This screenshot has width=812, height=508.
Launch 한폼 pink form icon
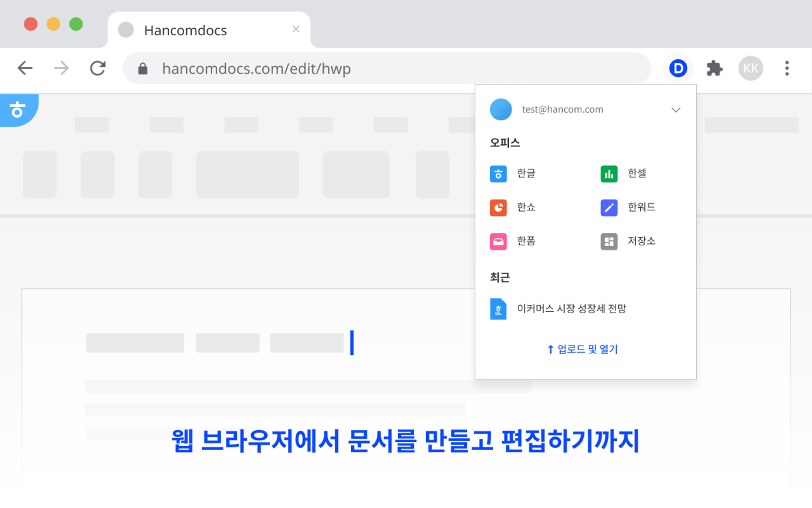(498, 241)
